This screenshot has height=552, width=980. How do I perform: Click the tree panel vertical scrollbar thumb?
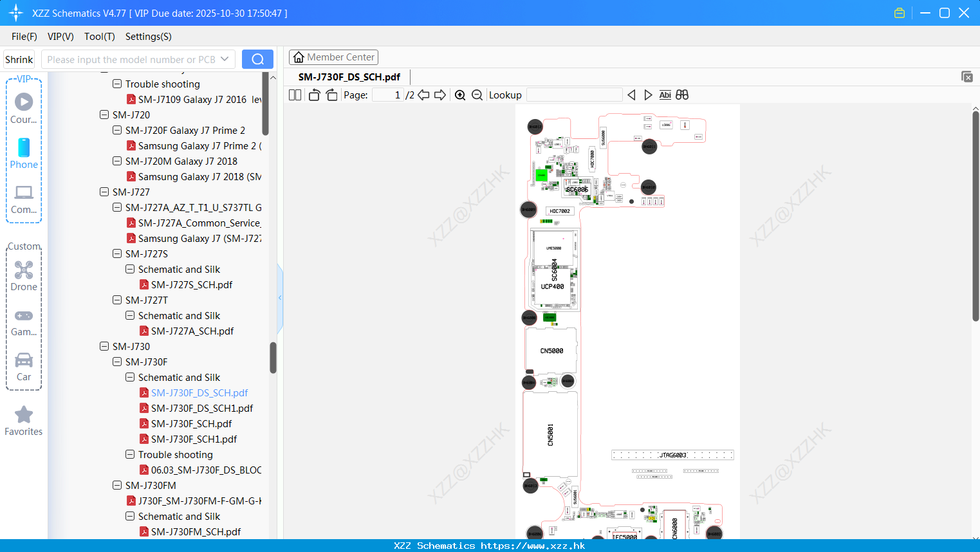[273, 357]
